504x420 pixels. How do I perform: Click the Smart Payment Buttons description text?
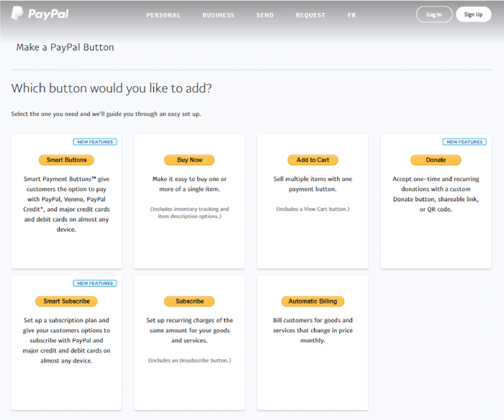(x=66, y=204)
